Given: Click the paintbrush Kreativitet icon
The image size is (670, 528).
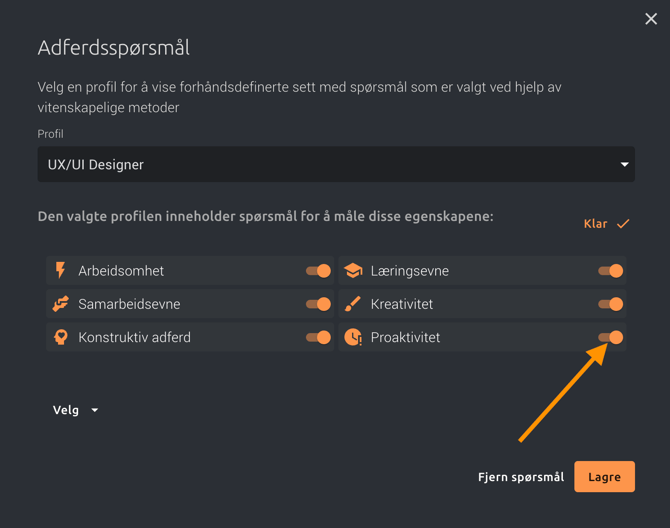Looking at the screenshot, I should point(353,304).
